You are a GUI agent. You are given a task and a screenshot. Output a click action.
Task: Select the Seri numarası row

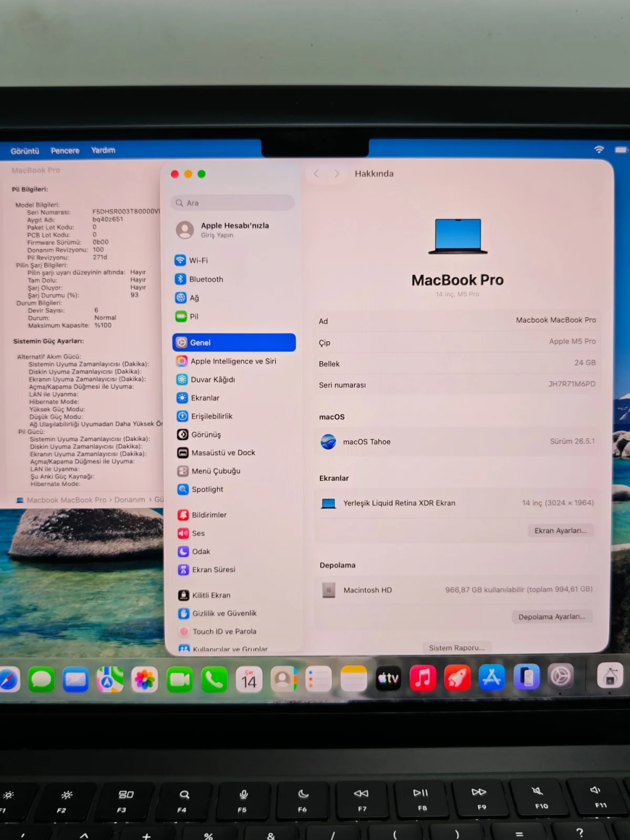pyautogui.click(x=457, y=384)
